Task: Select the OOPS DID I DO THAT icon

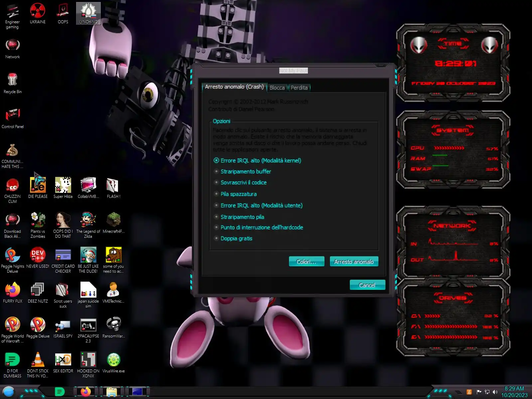Action: (x=63, y=225)
